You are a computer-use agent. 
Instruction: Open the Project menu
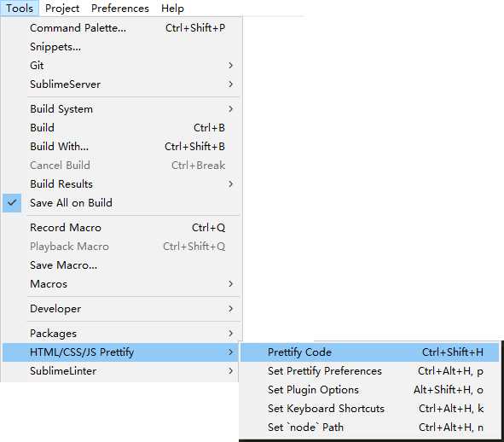pyautogui.click(x=62, y=8)
